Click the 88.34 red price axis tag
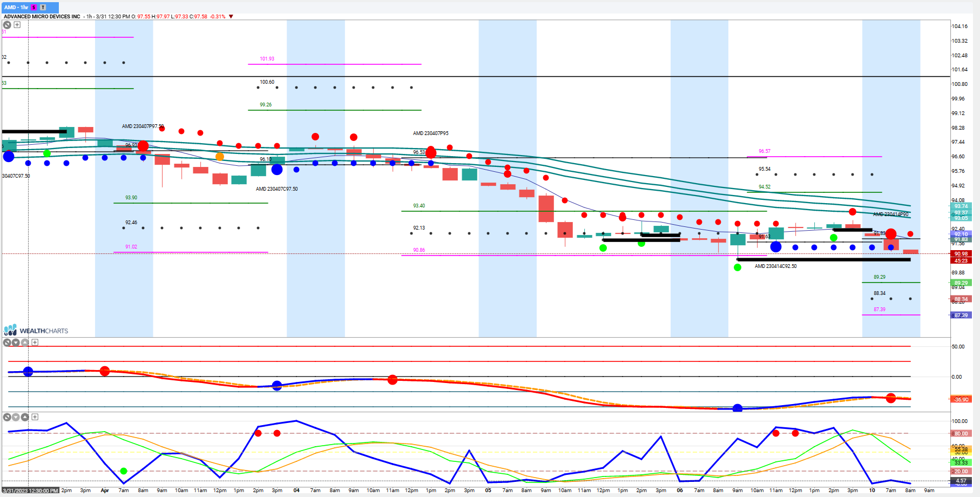This screenshot has width=980, height=497. (x=961, y=299)
